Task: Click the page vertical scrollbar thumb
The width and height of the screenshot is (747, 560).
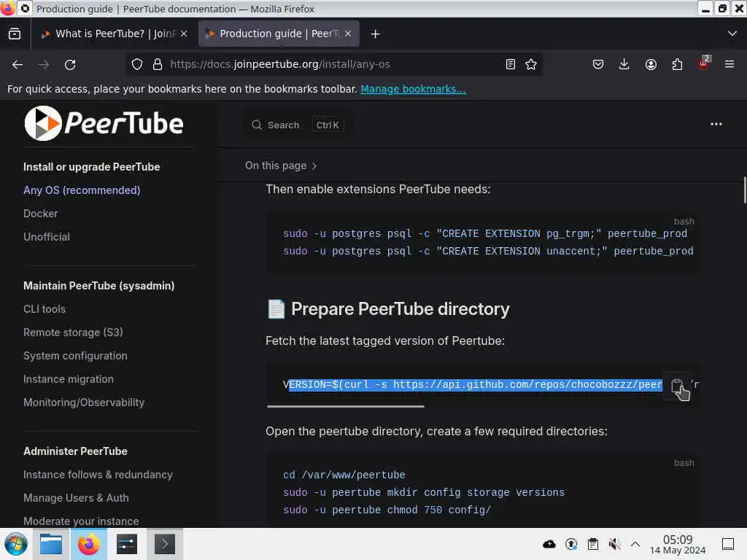Action: pyautogui.click(x=744, y=190)
